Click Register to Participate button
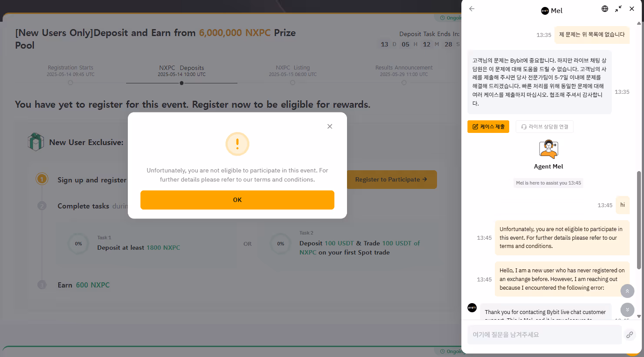The image size is (644, 357). (x=391, y=179)
